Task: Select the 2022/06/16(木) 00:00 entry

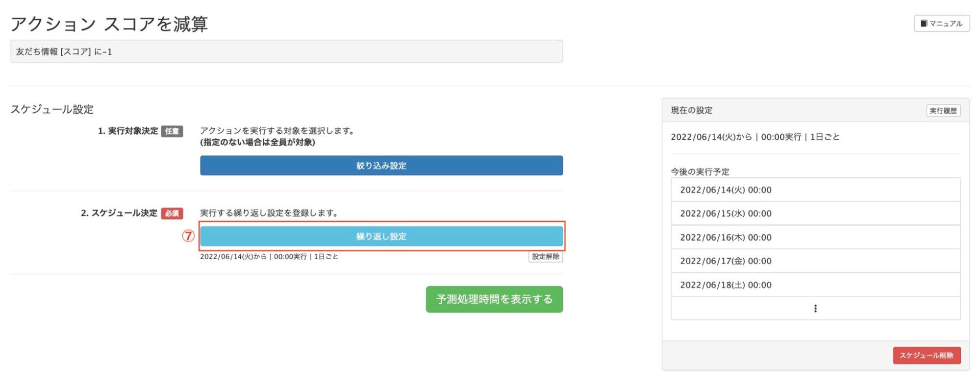Action: (x=815, y=238)
